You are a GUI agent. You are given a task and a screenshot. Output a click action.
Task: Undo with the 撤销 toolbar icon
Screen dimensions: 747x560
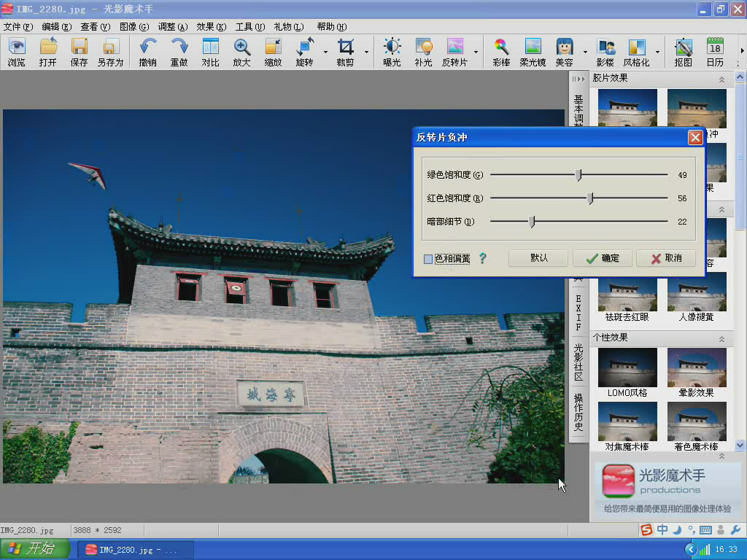147,52
